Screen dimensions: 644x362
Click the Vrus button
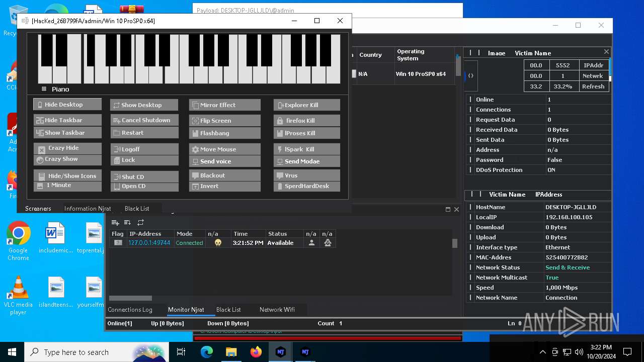tap(307, 175)
